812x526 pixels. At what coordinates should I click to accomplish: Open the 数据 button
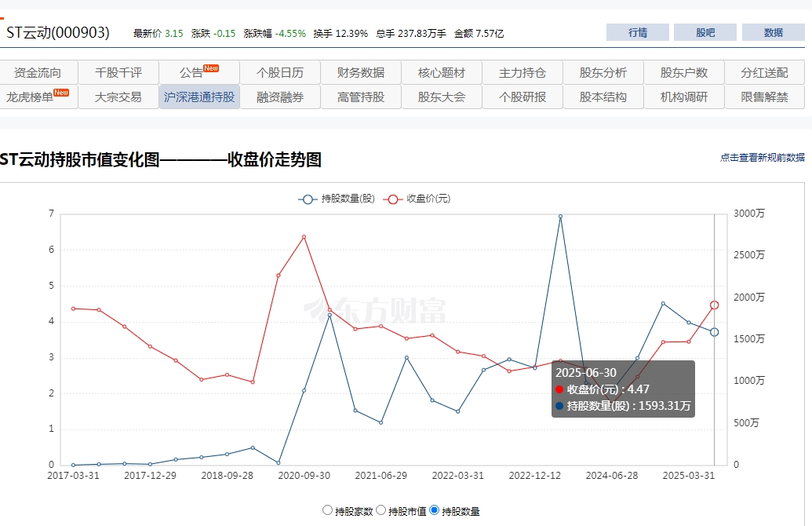tap(773, 32)
